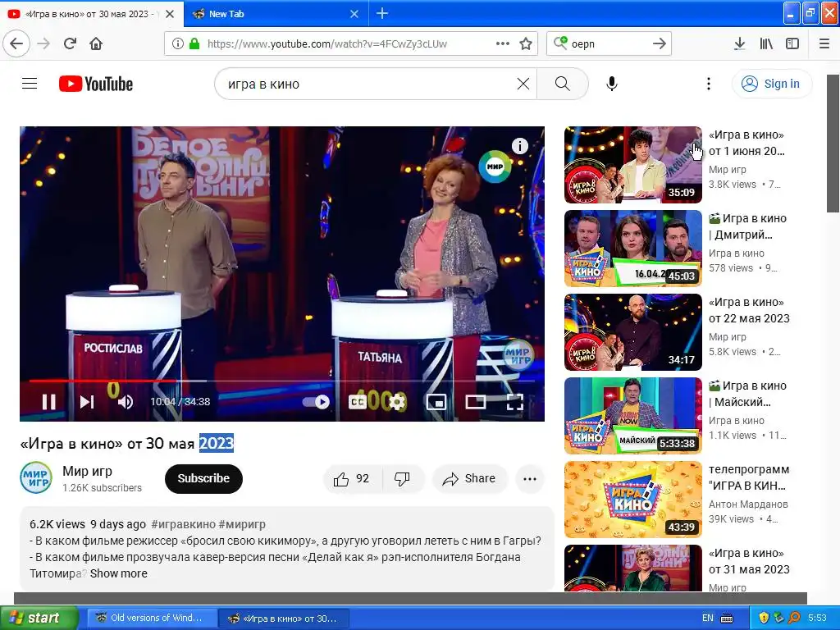This screenshot has height=630, width=840.
Task: Clear the YouTube search query
Action: [523, 84]
